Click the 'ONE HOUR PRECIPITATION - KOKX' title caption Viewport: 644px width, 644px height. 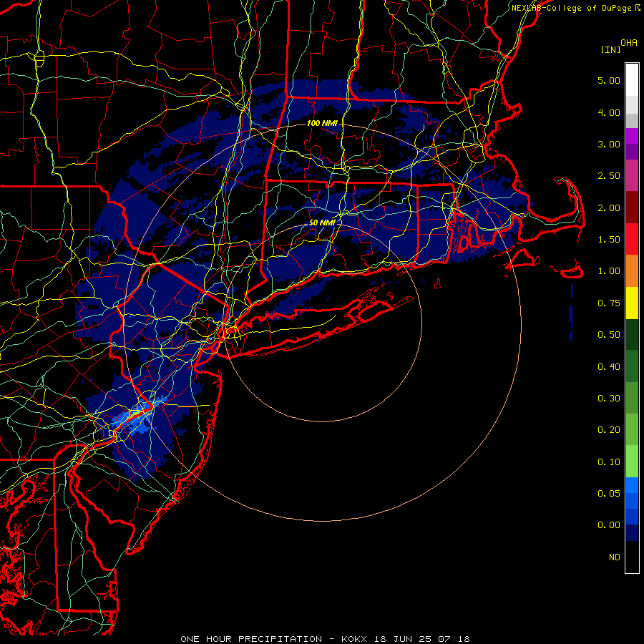pos(276,639)
